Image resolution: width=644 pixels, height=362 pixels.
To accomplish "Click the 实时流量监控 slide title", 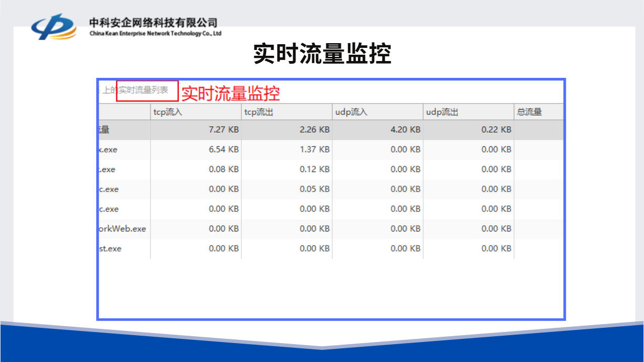I will click(x=322, y=54).
